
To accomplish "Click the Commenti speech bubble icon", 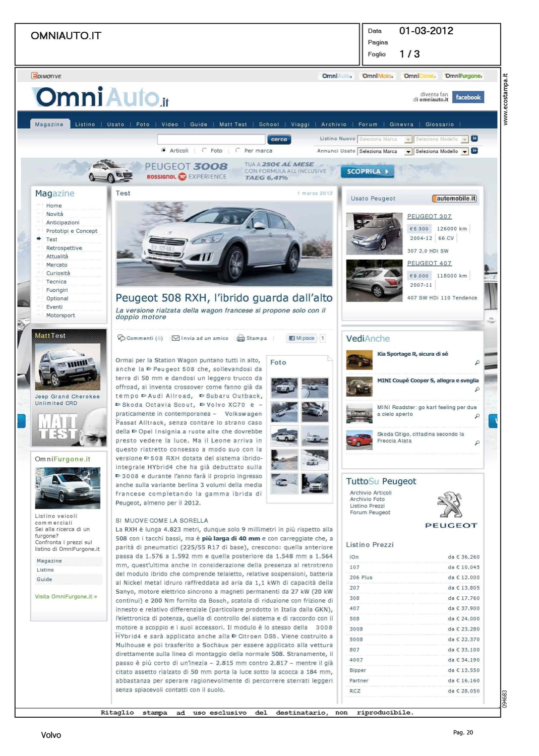I will pyautogui.click(x=121, y=338).
